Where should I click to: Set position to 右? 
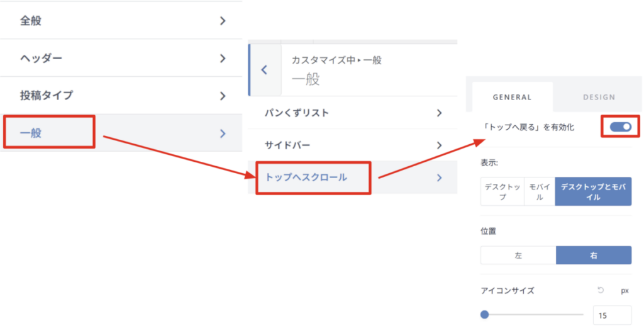593,256
